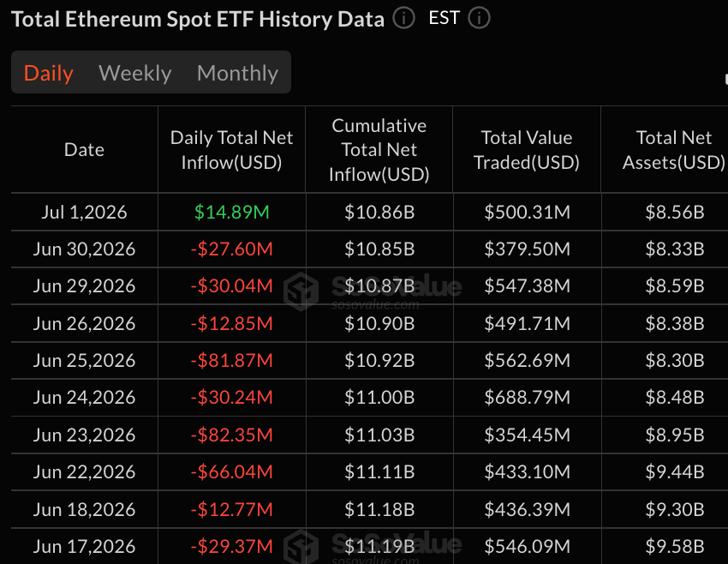Select the Jun 17,2026 date cell
Image resolution: width=728 pixels, height=564 pixels.
tap(84, 546)
